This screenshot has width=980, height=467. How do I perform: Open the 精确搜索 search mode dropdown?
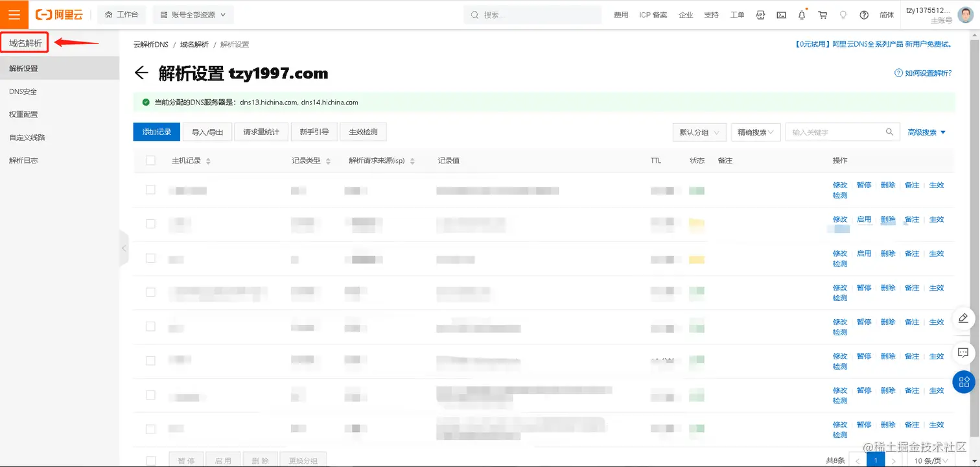pos(756,132)
